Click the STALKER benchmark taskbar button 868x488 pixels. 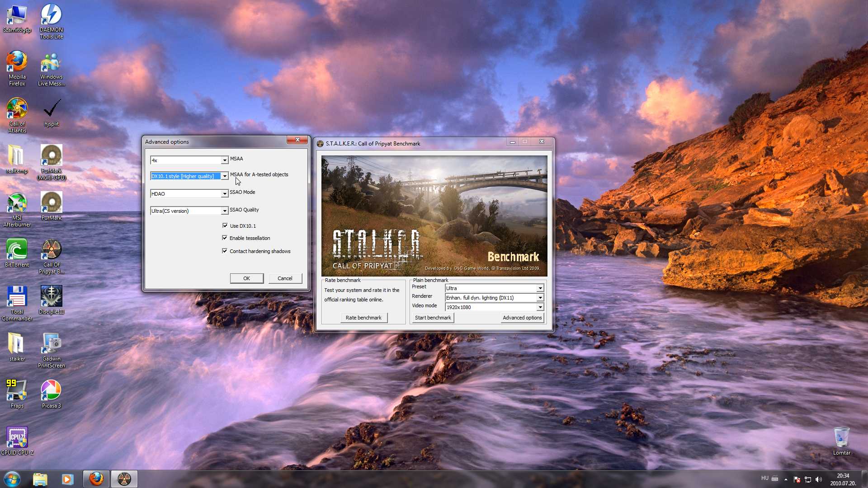124,479
